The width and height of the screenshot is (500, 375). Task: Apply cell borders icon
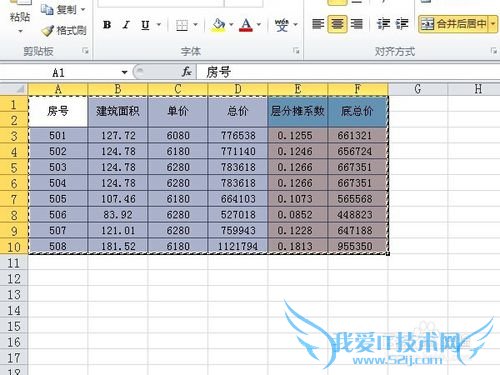coord(182,25)
